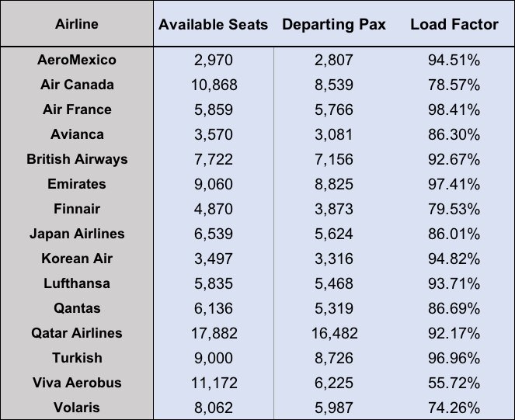Click the Airline column header
Viewport: 515px width, 420px height.
coord(77,24)
